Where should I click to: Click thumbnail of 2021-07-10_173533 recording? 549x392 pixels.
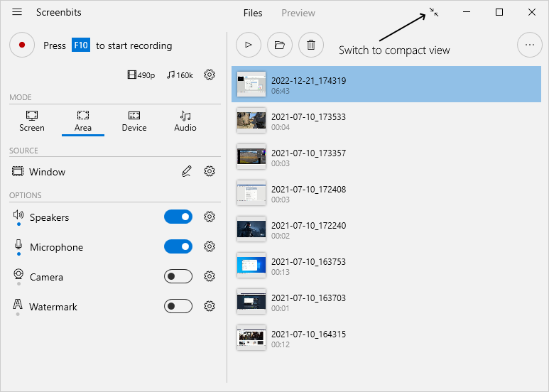(251, 121)
